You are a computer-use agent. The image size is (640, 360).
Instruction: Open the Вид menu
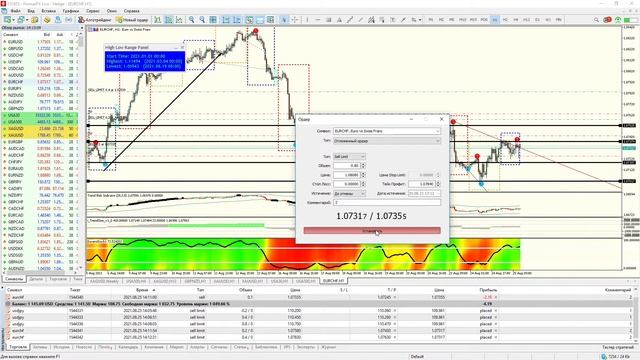pyautogui.click(x=31, y=11)
